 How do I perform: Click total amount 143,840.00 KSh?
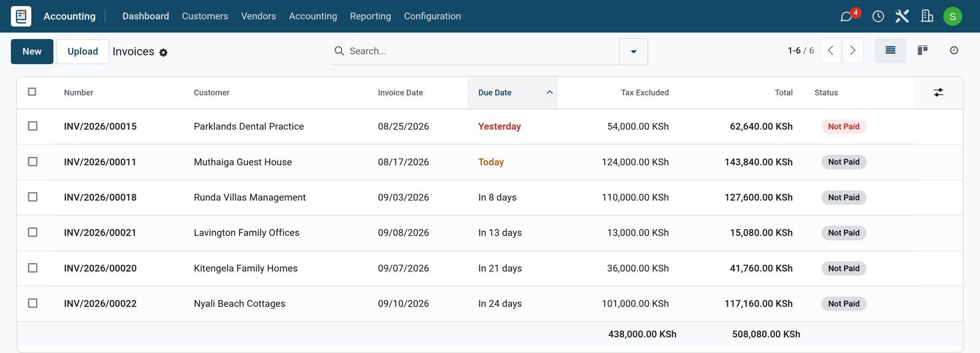758,162
